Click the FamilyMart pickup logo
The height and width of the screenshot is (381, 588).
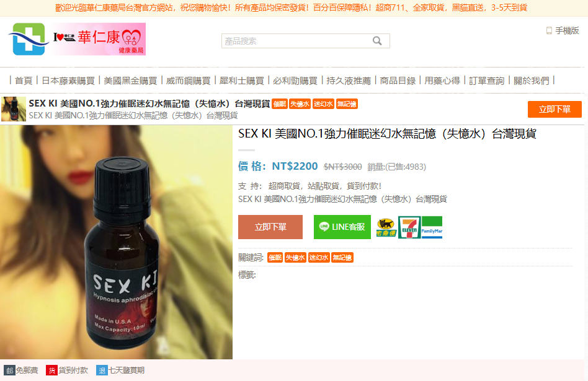coord(432,227)
